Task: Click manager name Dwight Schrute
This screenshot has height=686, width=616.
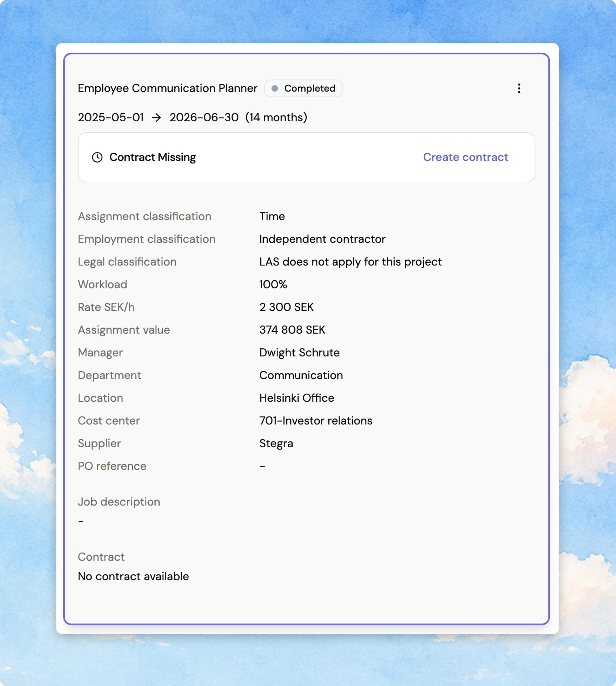Action: [299, 352]
